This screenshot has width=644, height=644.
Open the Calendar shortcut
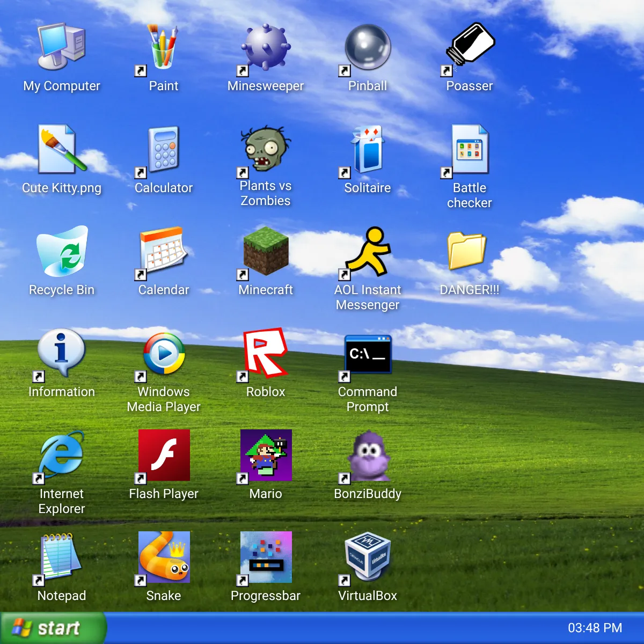pyautogui.click(x=164, y=251)
